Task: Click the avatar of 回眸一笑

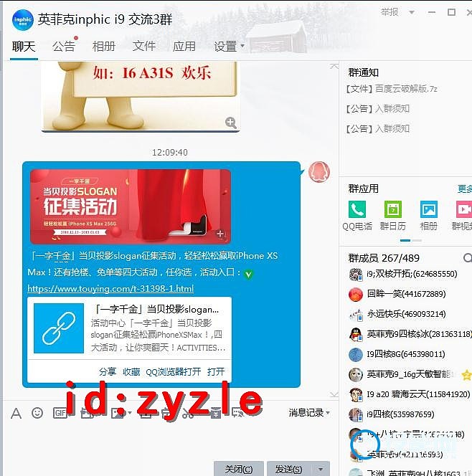Action: [x=355, y=295]
